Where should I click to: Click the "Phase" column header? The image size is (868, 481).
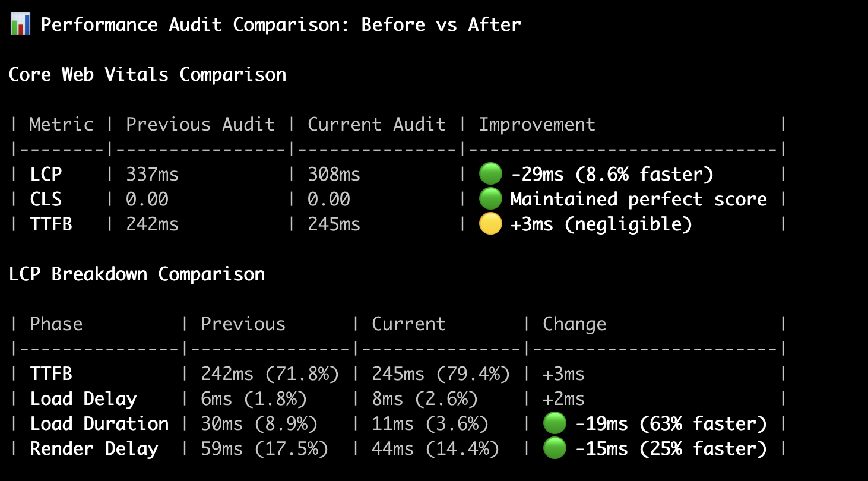coord(56,324)
